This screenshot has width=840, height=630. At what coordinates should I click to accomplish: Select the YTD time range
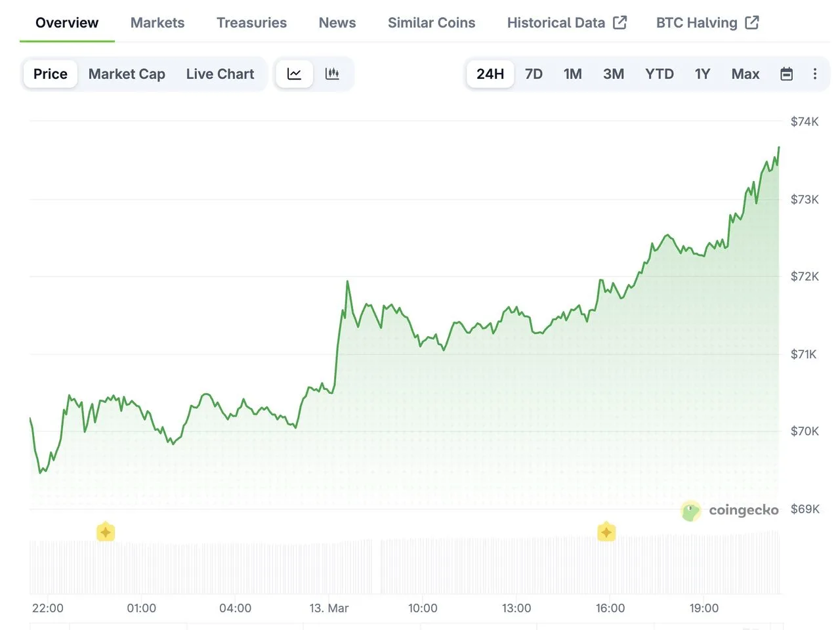click(659, 73)
